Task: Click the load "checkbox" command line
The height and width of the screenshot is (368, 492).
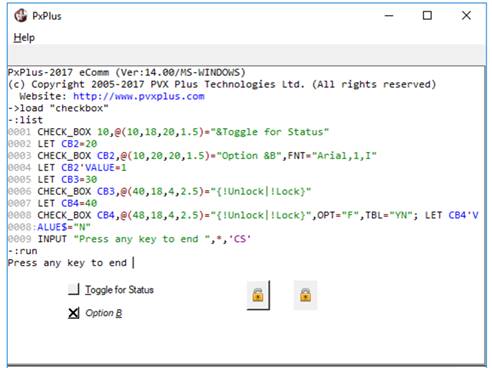Action: tap(58, 108)
